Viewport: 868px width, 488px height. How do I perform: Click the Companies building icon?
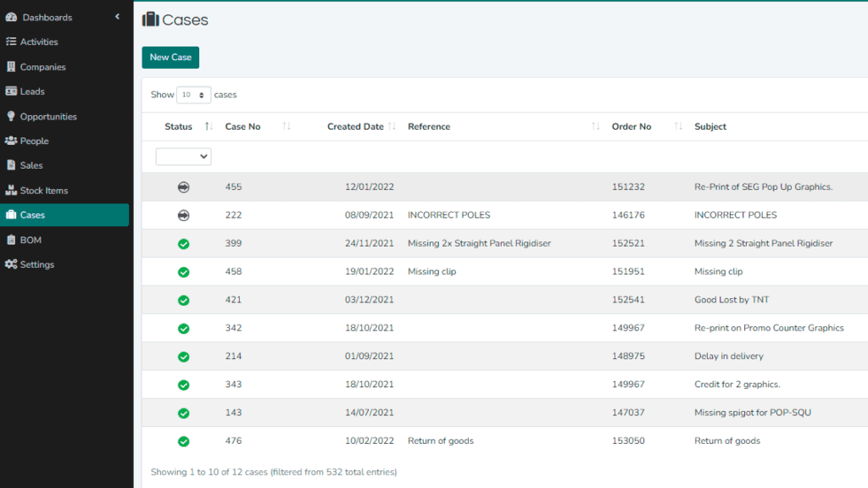(x=11, y=66)
